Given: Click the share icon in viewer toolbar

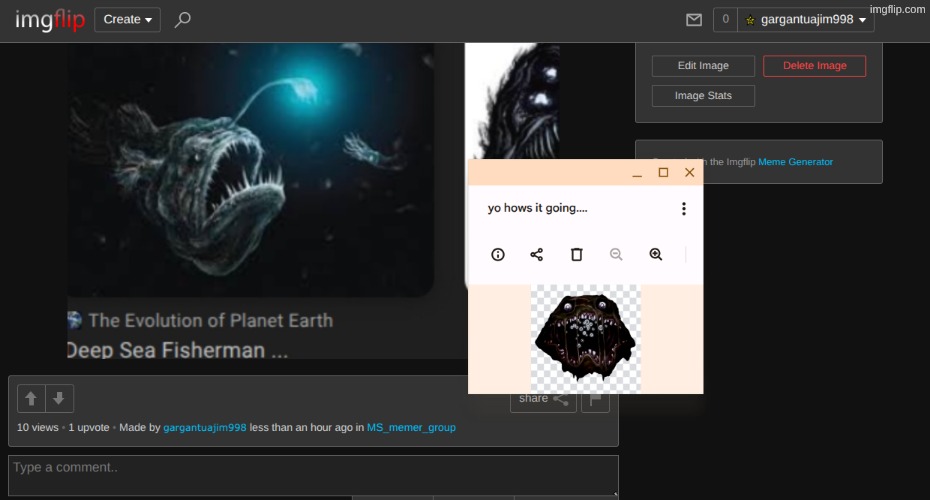Looking at the screenshot, I should point(537,255).
